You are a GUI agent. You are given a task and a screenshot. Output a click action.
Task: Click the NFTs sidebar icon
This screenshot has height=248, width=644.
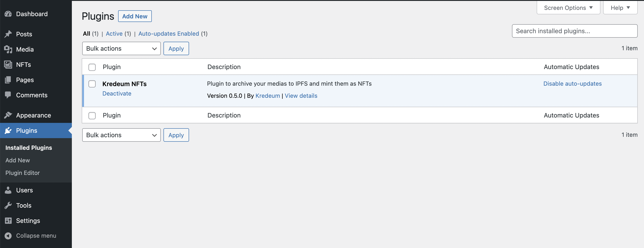(8, 65)
